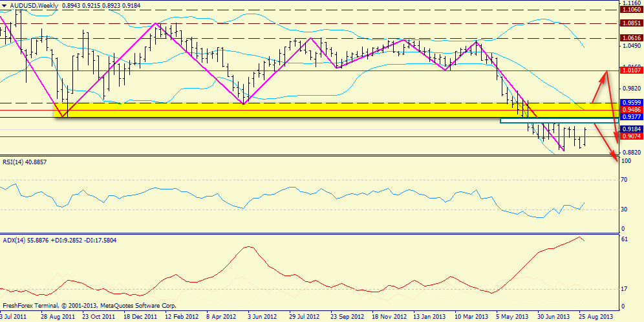This screenshot has width=644, height=322.
Task: Select the 25 Aug 2013 date marker
Action: (x=594, y=317)
